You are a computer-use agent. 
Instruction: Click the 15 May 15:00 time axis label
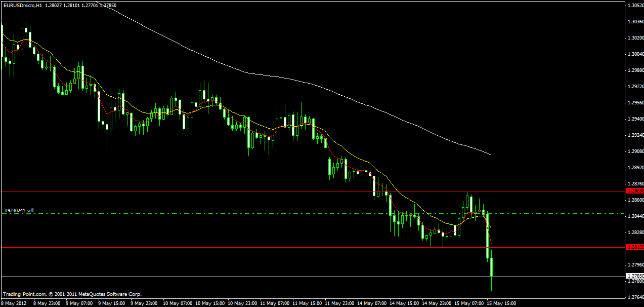tap(501, 302)
